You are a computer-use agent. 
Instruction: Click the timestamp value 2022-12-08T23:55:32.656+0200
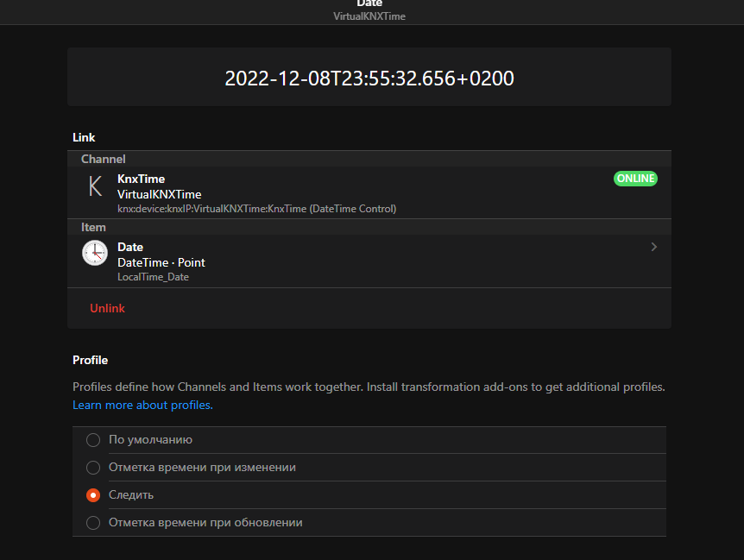(x=369, y=79)
